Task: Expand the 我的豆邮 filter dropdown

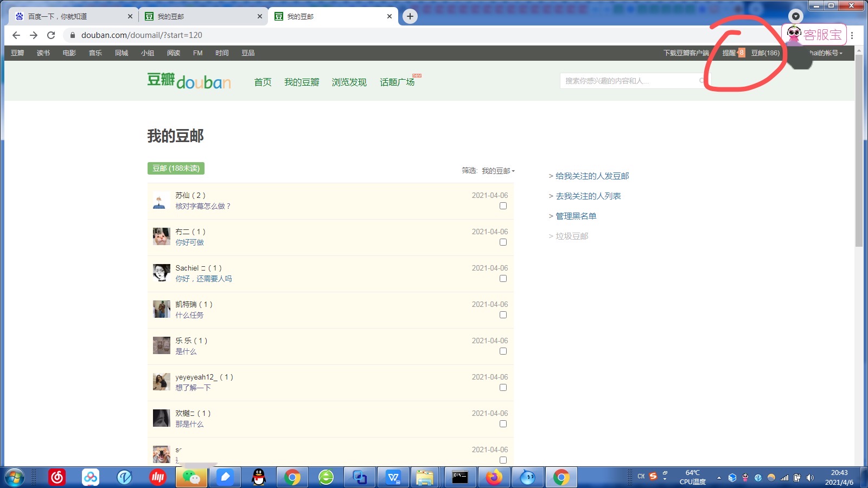Action: [x=498, y=171]
